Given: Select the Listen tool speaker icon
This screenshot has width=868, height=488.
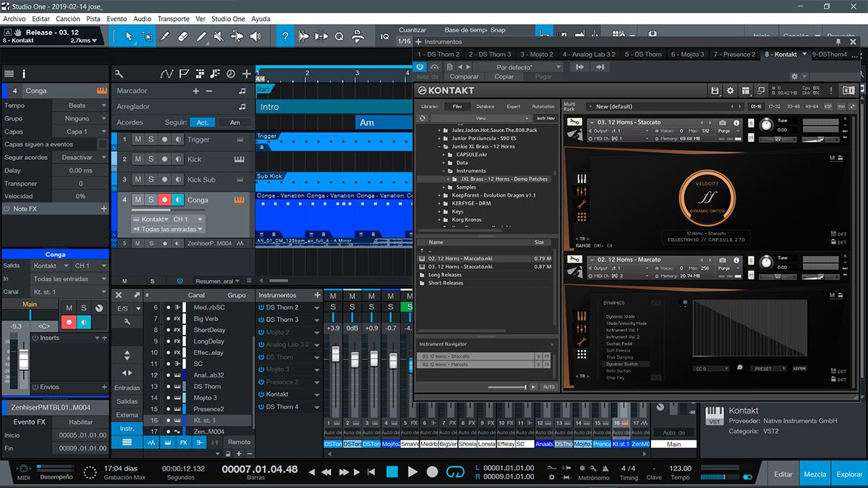Looking at the screenshot, I should (x=256, y=36).
